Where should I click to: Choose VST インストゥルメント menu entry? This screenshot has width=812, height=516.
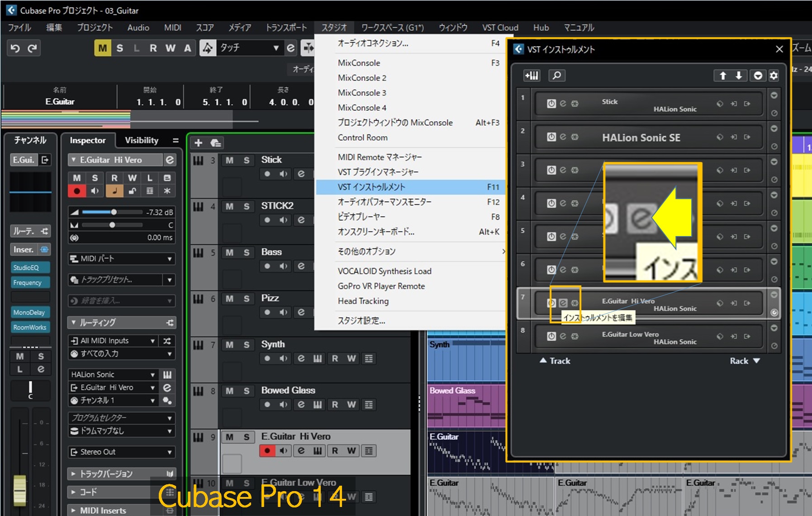coord(410,187)
